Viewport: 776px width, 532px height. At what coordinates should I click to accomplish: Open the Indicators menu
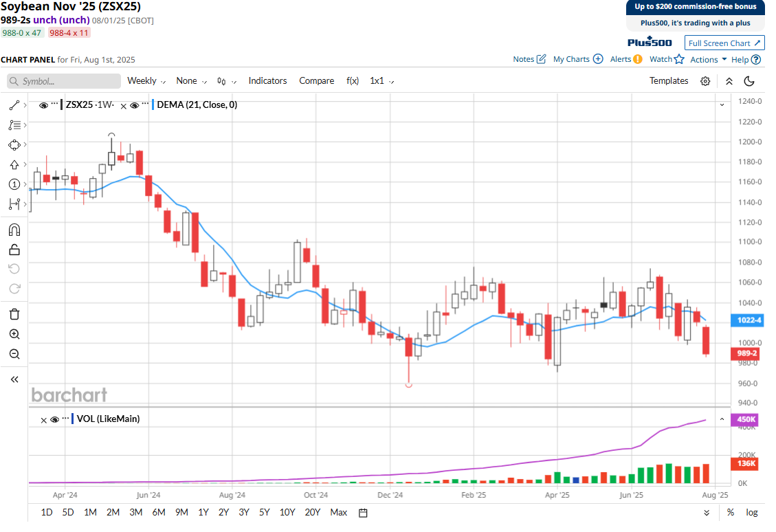[x=267, y=81]
